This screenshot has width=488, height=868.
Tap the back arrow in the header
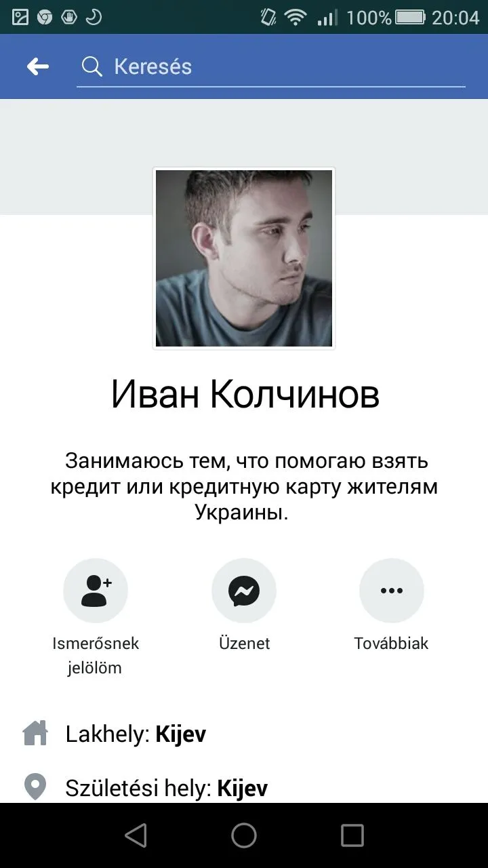coord(38,66)
